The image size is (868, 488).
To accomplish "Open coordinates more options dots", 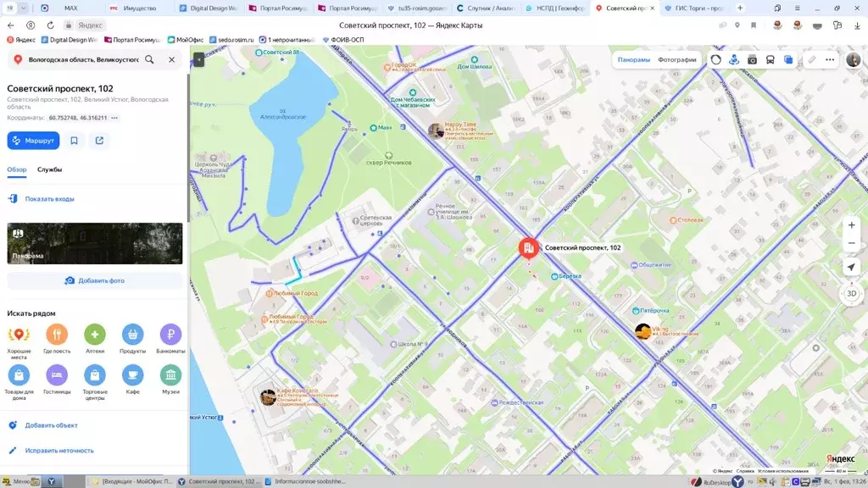I will (x=114, y=118).
